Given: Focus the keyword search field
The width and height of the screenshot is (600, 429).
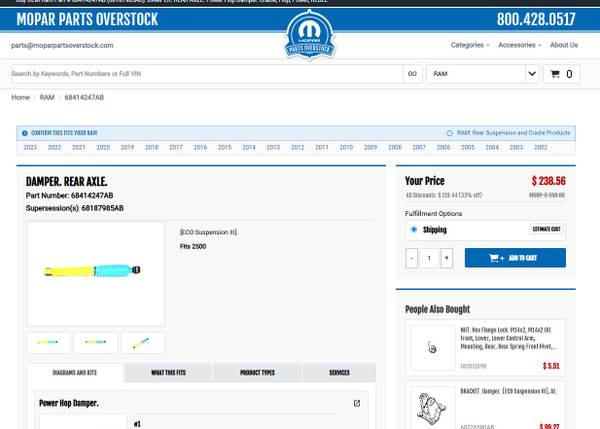Looking at the screenshot, I should (207, 74).
